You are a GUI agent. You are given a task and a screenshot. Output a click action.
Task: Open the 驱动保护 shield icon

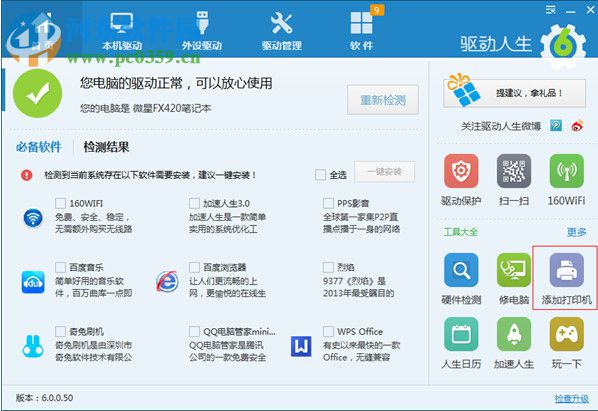pyautogui.click(x=461, y=171)
